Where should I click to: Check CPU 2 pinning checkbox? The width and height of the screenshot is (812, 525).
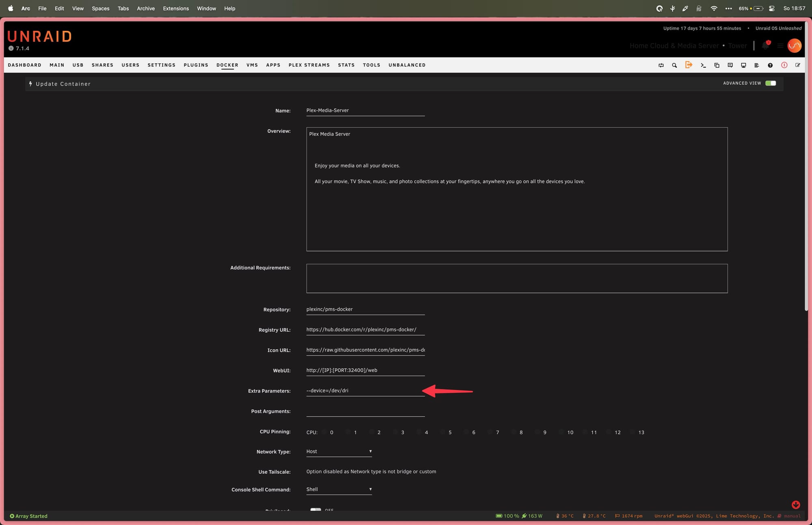tap(371, 432)
